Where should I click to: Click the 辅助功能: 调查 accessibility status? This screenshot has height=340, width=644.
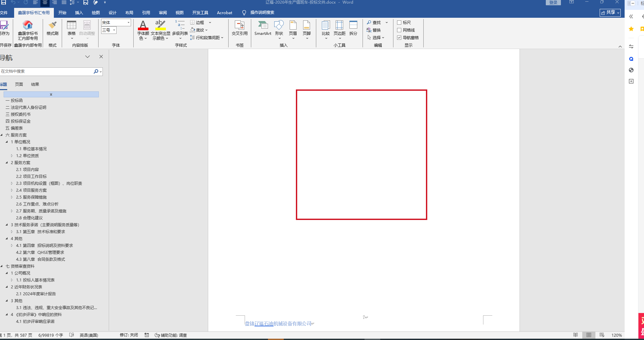[171, 335]
